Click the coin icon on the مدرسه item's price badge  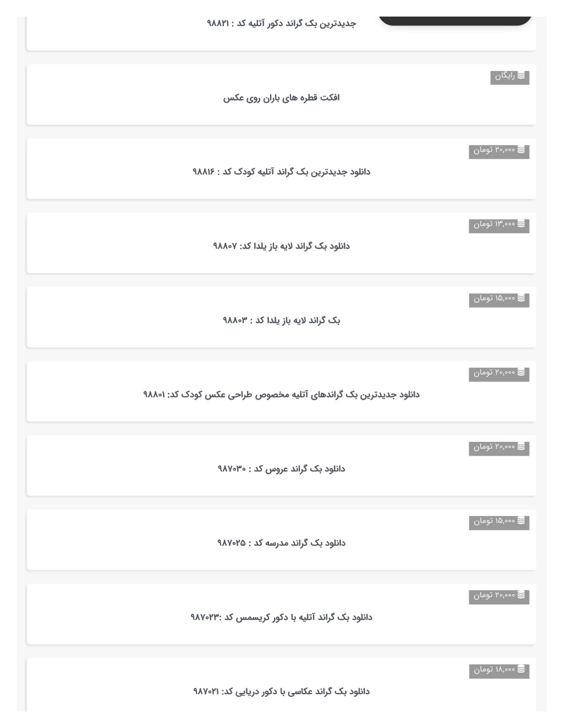(521, 521)
